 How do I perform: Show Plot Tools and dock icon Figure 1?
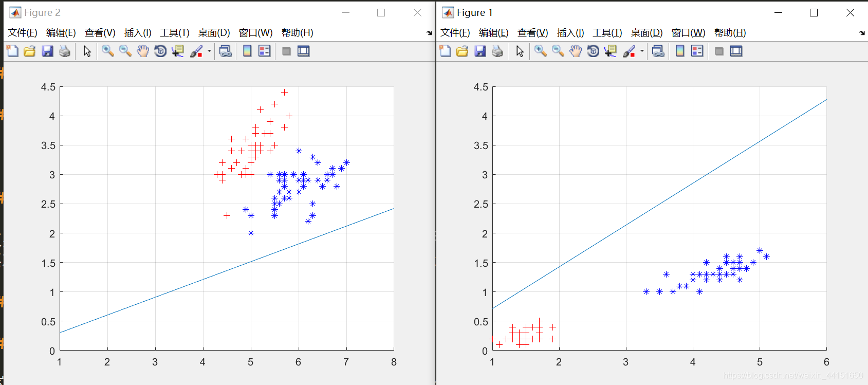coord(736,51)
